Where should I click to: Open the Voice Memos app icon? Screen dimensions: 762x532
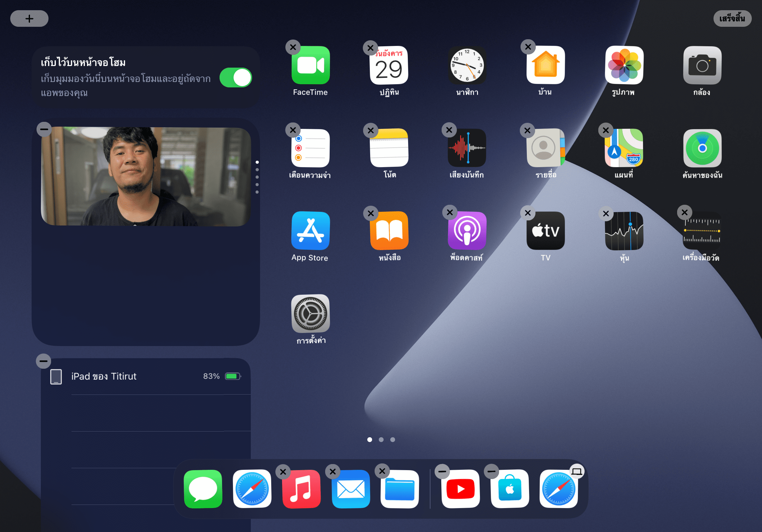(467, 148)
